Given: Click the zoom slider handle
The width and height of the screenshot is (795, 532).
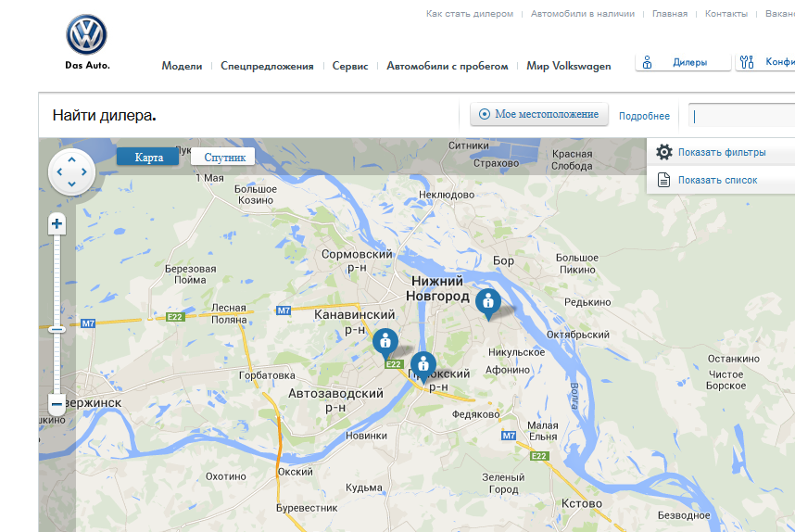Looking at the screenshot, I should pos(57,330).
